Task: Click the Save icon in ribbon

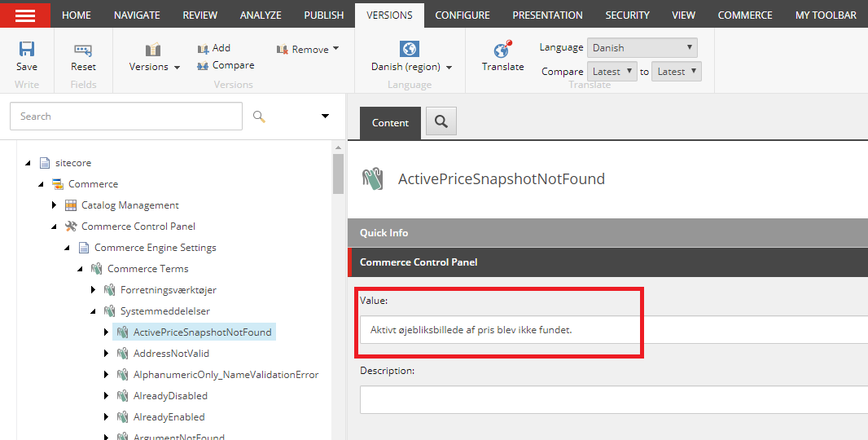Action: (x=27, y=50)
